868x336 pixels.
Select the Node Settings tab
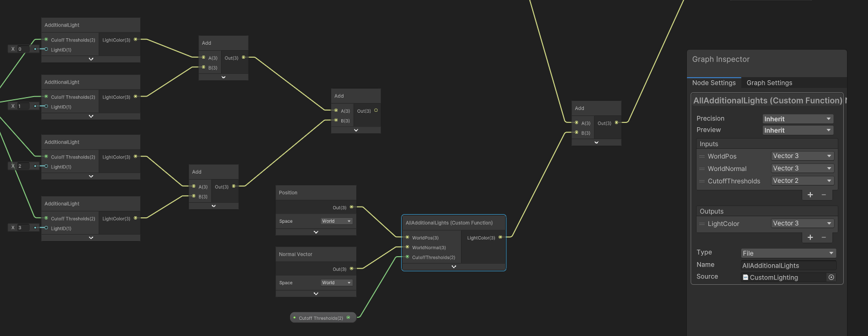tap(714, 83)
